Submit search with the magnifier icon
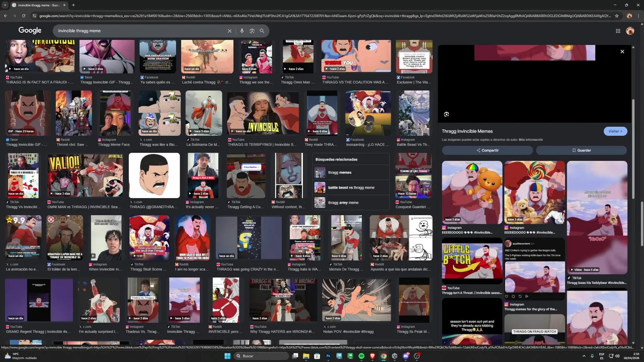Image resolution: width=644 pixels, height=362 pixels. coord(262,31)
